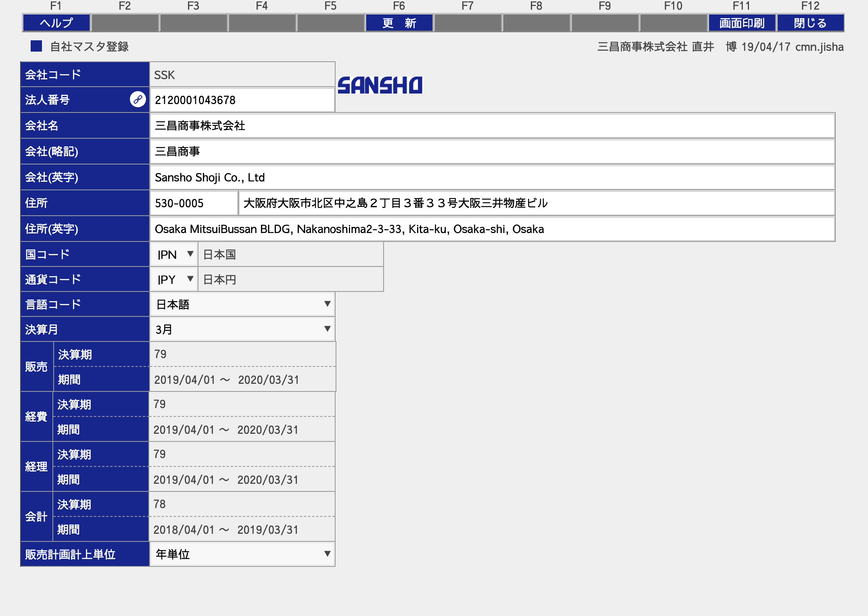Click the 法人番号 label
The image size is (868, 616).
(x=47, y=100)
